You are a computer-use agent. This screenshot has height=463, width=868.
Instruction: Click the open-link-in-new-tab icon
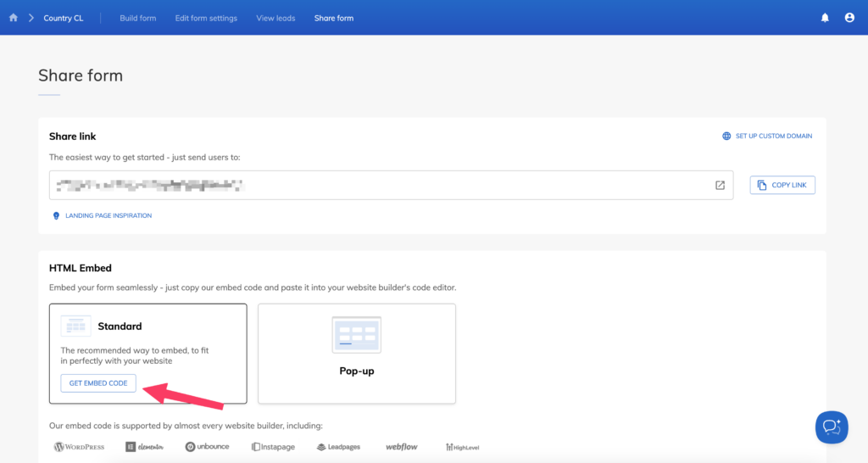click(720, 185)
